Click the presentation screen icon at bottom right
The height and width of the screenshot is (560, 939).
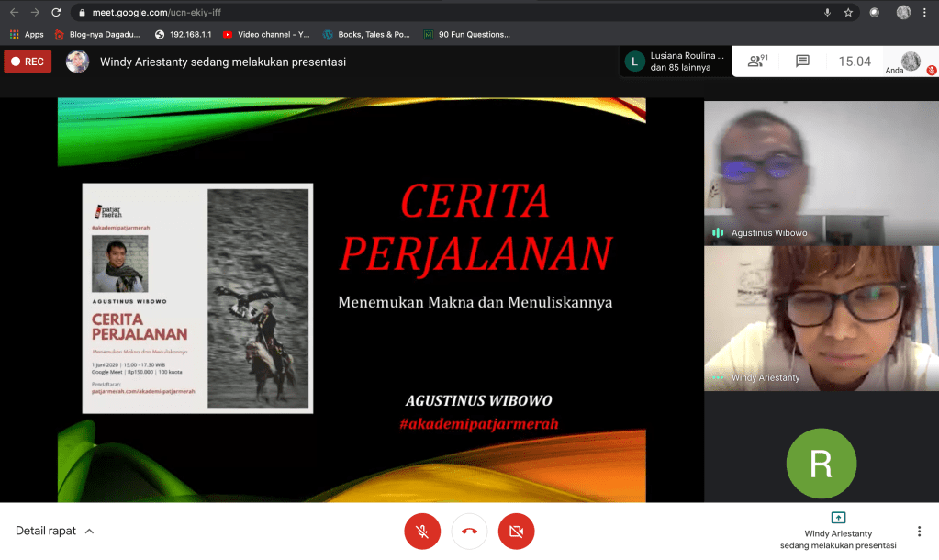(838, 518)
